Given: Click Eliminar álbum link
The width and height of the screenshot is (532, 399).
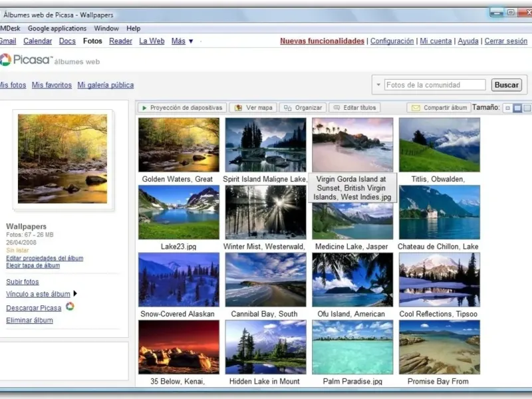Looking at the screenshot, I should click(29, 321).
